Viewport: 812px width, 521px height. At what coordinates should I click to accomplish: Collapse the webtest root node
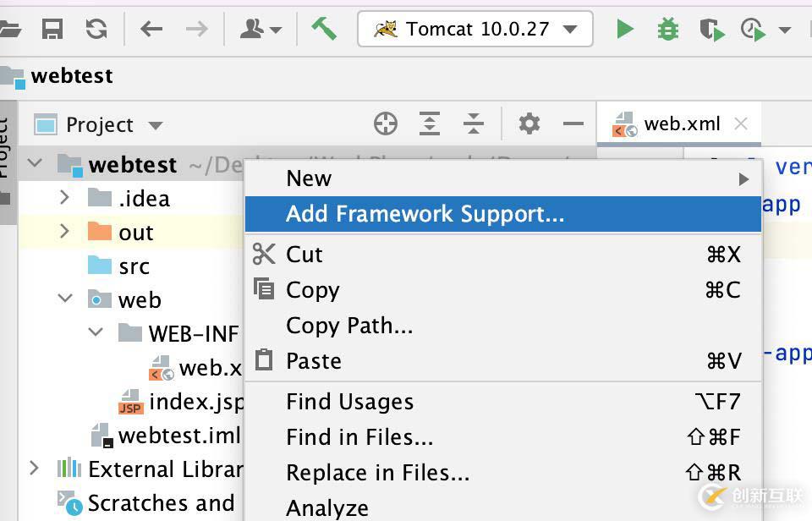click(x=35, y=163)
